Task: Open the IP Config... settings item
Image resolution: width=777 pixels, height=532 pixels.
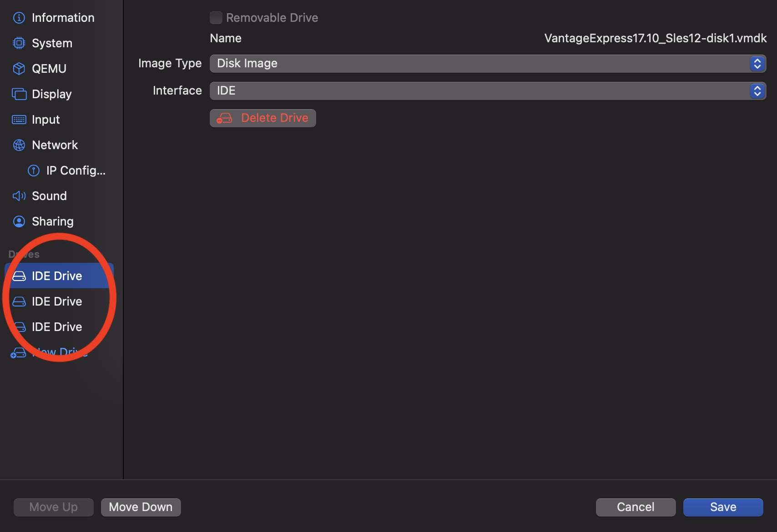Action: click(76, 171)
